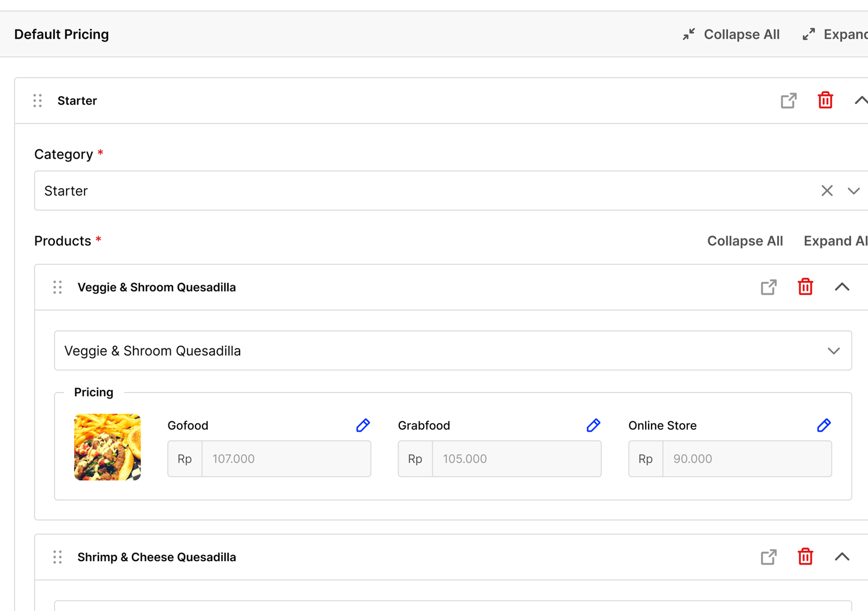The height and width of the screenshot is (611, 868).
Task: Open the Category dropdown
Action: tap(854, 190)
